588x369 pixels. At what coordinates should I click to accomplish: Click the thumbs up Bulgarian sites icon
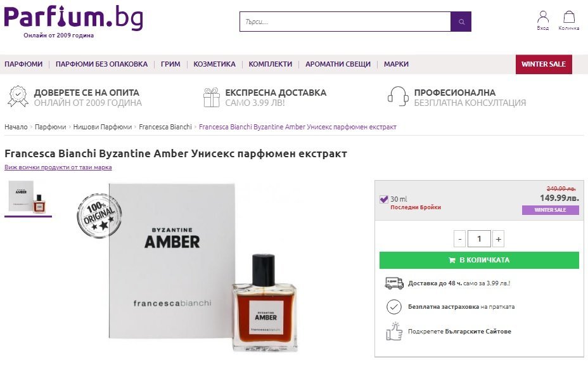pyautogui.click(x=394, y=331)
